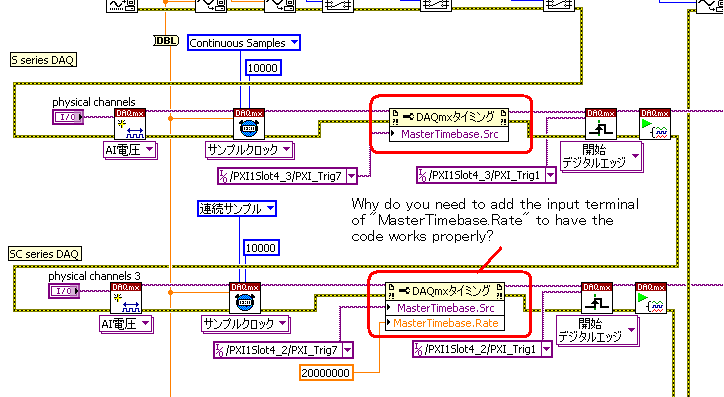Open AI電圧 selector in S series row

(x=150, y=150)
